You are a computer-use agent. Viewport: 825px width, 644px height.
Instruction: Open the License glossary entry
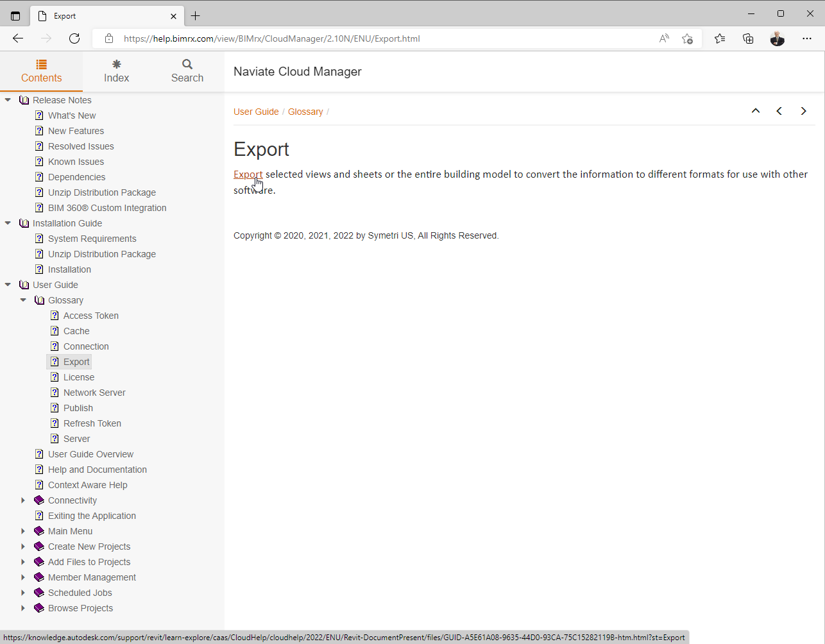[x=79, y=377]
